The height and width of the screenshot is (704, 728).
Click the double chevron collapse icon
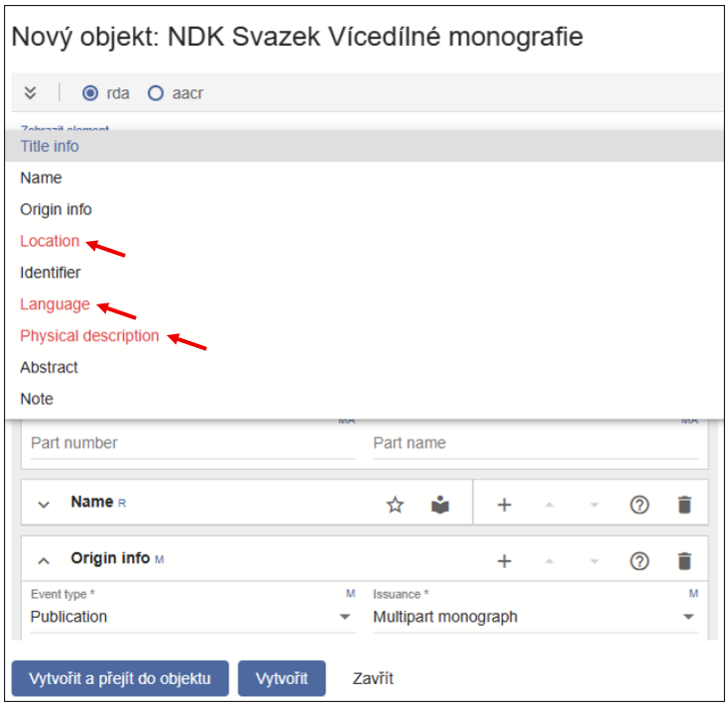(31, 93)
